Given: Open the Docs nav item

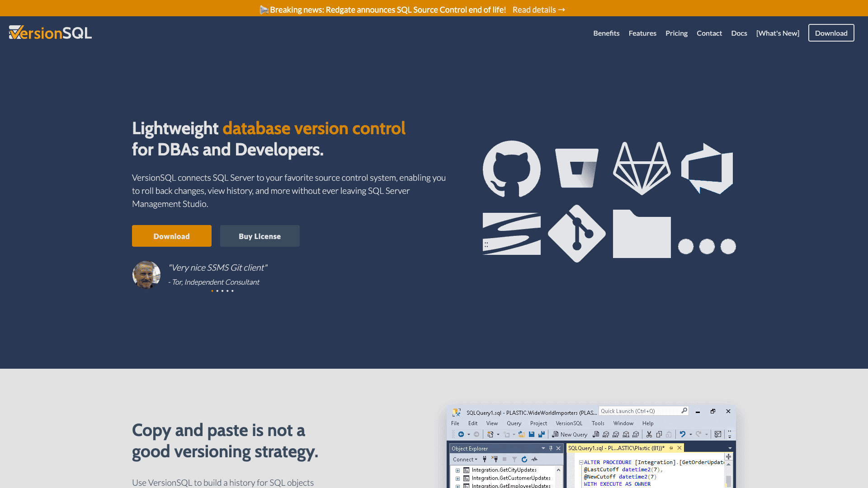Looking at the screenshot, I should (x=739, y=33).
